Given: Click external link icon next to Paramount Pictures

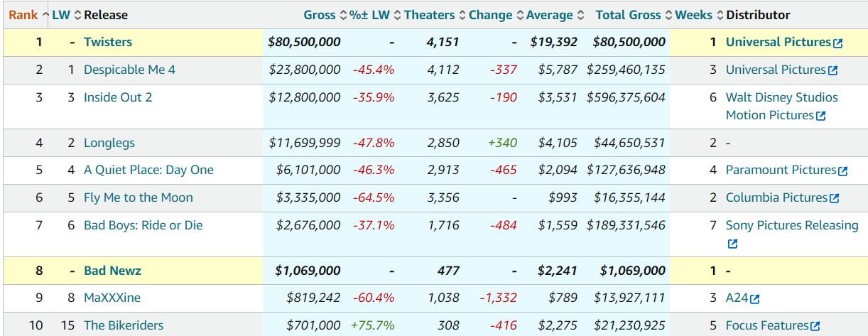Looking at the screenshot, I should tap(843, 171).
